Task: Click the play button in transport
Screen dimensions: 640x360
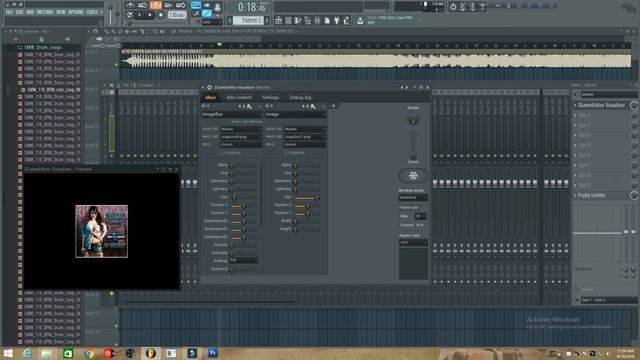Action: point(140,15)
